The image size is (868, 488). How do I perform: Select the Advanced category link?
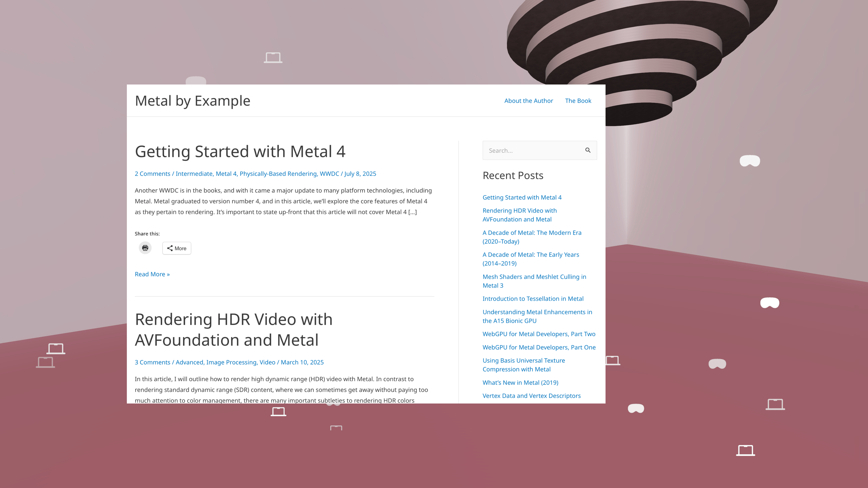(189, 362)
